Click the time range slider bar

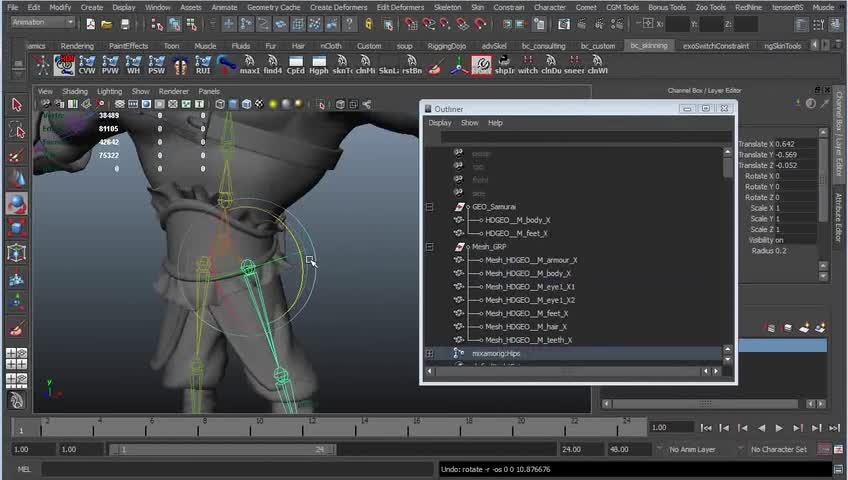click(220, 450)
